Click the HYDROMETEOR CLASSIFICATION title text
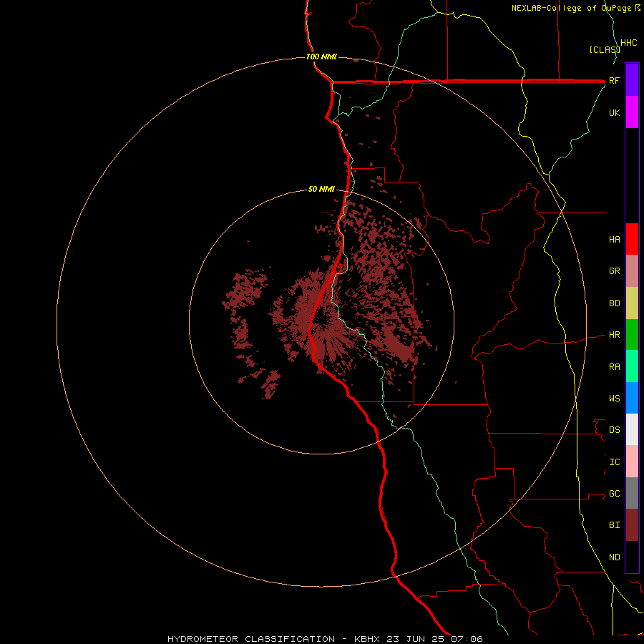Image resolution: width=644 pixels, height=644 pixels. click(251, 639)
